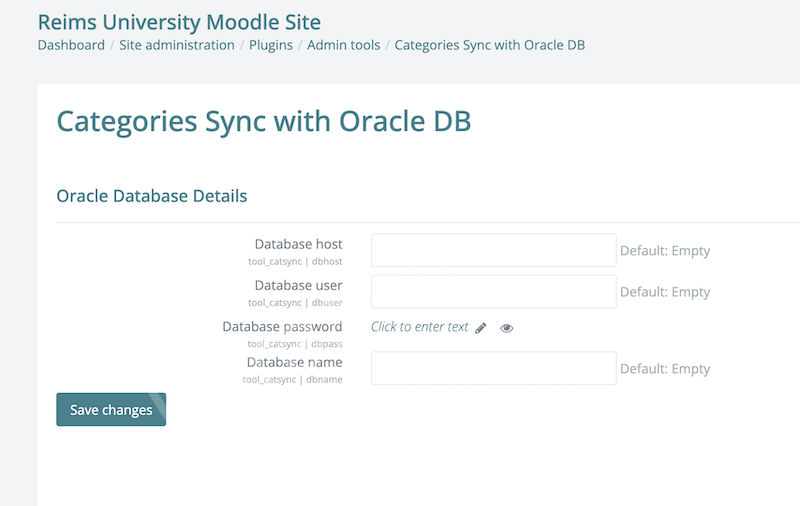Go to Site administration breadcrumb

pyautogui.click(x=177, y=45)
